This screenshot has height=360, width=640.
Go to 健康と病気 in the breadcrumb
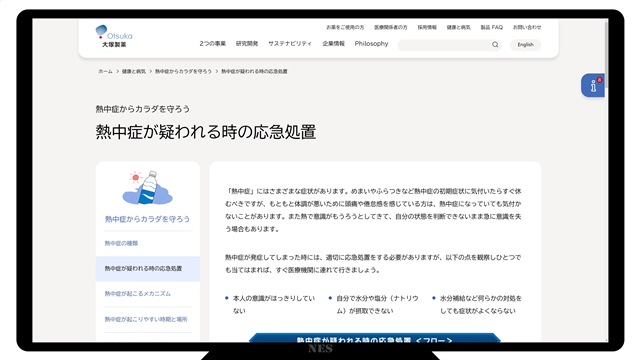point(133,71)
